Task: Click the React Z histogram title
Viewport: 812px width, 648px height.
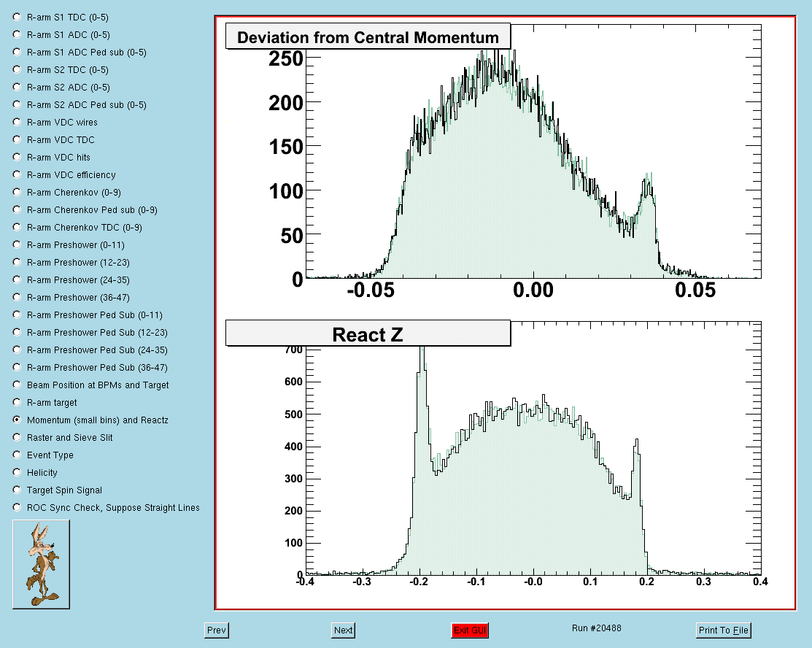Action: click(368, 333)
